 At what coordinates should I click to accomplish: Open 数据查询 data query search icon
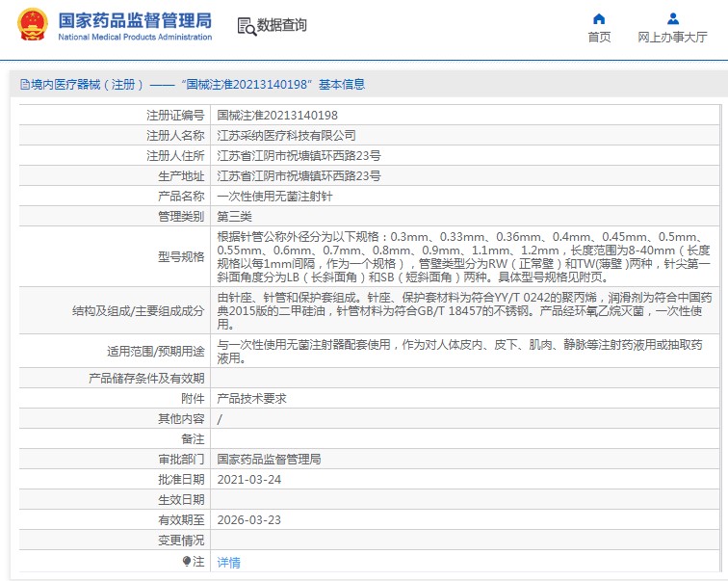point(246,26)
